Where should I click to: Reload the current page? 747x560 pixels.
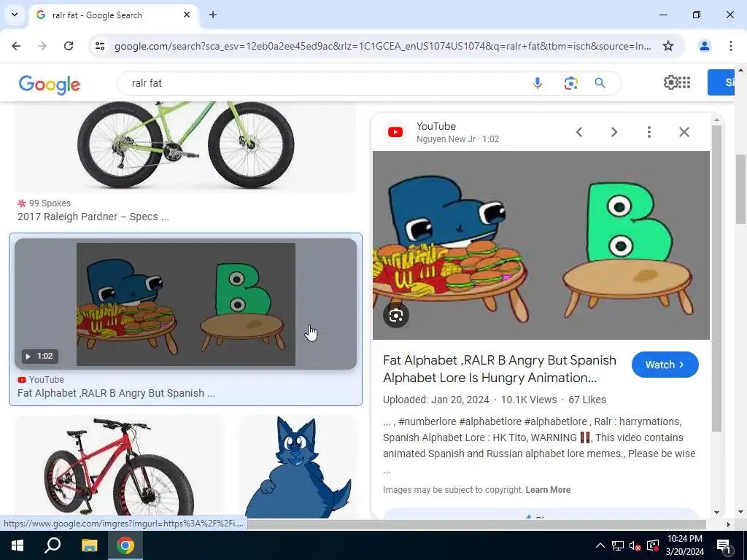pyautogui.click(x=69, y=46)
